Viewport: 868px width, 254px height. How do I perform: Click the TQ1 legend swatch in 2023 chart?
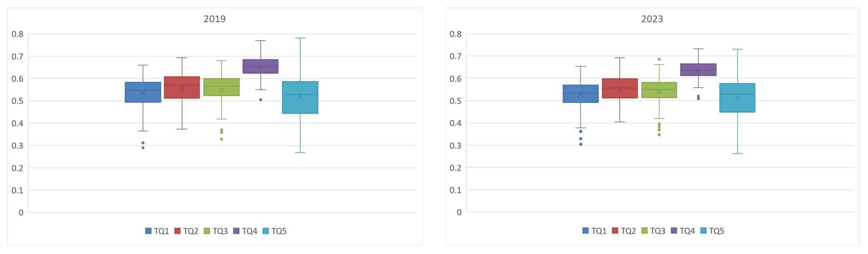(x=586, y=231)
